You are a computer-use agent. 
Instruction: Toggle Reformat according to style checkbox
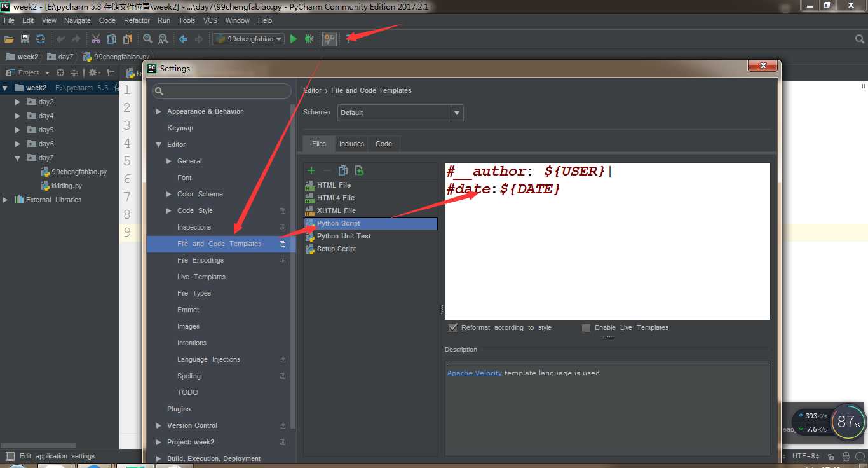click(453, 328)
